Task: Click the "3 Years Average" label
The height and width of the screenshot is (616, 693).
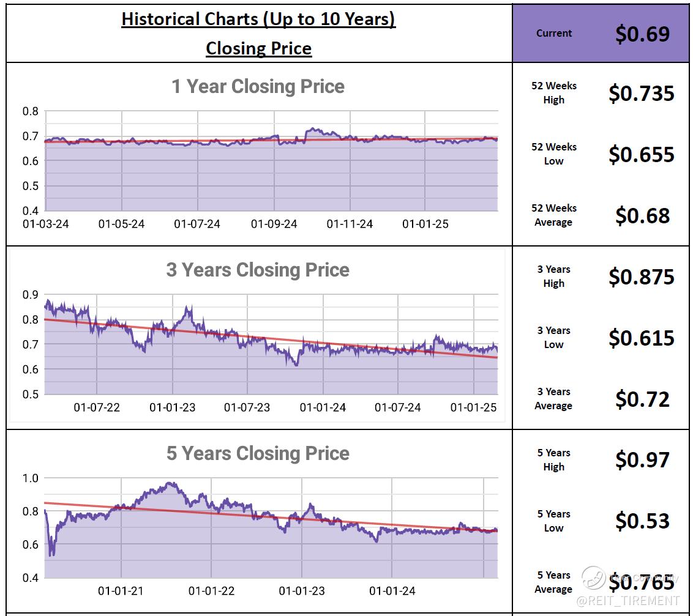Action: [553, 399]
